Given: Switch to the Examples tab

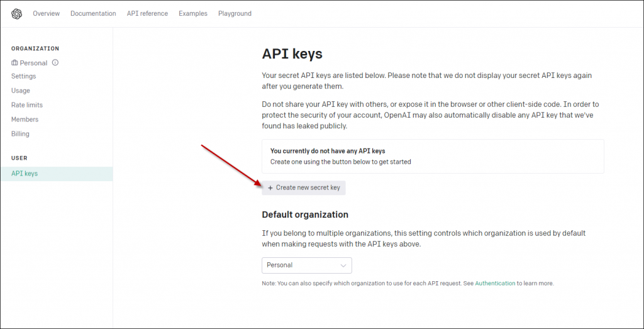Looking at the screenshot, I should [192, 14].
